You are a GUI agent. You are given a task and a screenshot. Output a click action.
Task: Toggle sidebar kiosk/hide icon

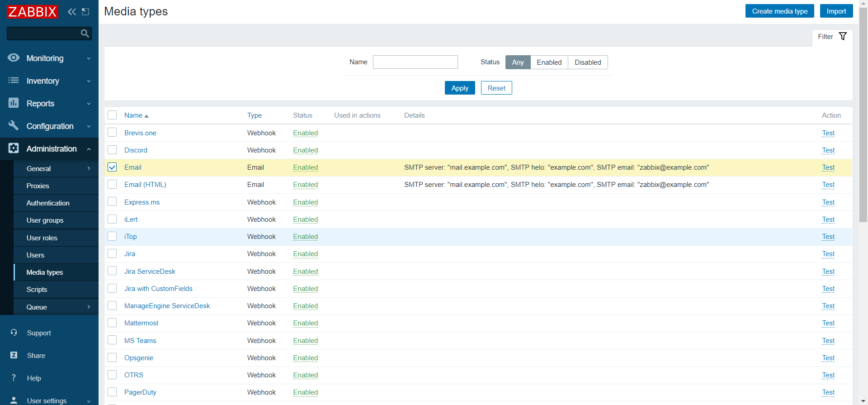[85, 12]
